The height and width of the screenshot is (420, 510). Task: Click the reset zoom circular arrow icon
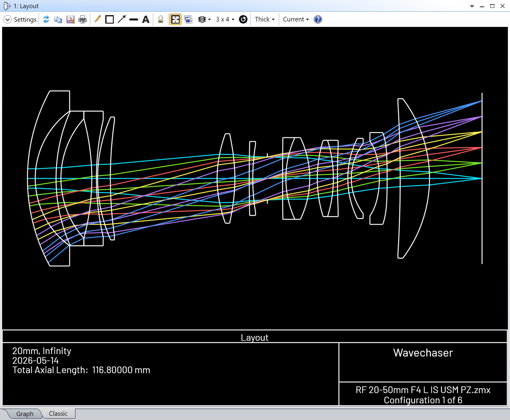pos(243,19)
